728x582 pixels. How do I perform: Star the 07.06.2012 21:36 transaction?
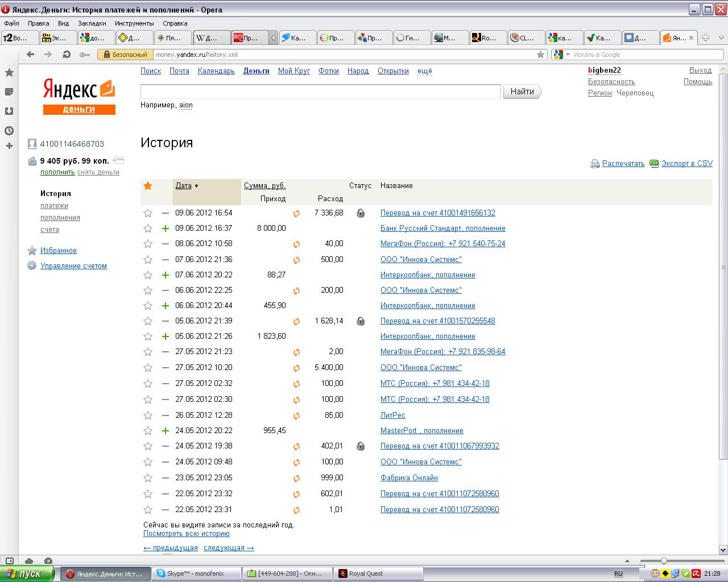pos(148,260)
